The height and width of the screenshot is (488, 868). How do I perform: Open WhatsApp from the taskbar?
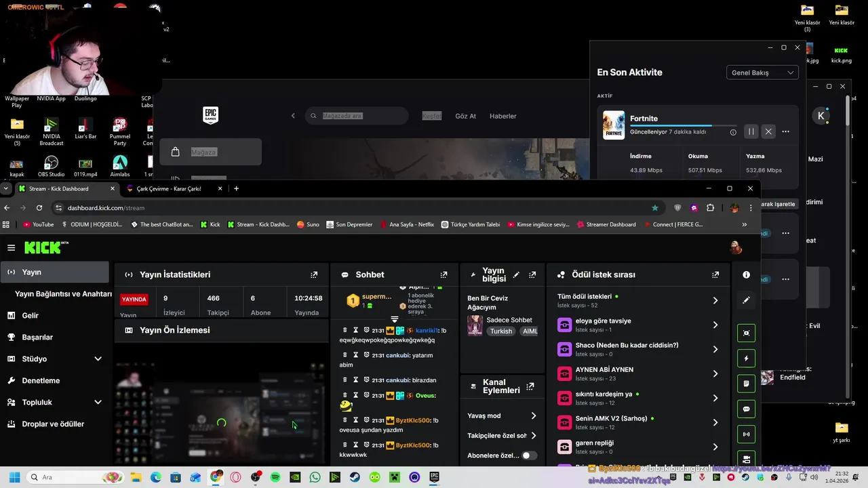point(315,477)
